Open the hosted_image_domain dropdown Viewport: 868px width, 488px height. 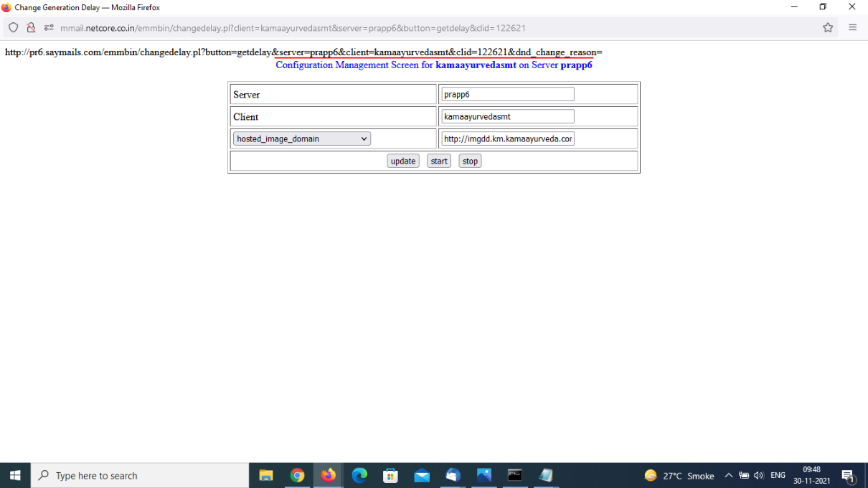[302, 139]
